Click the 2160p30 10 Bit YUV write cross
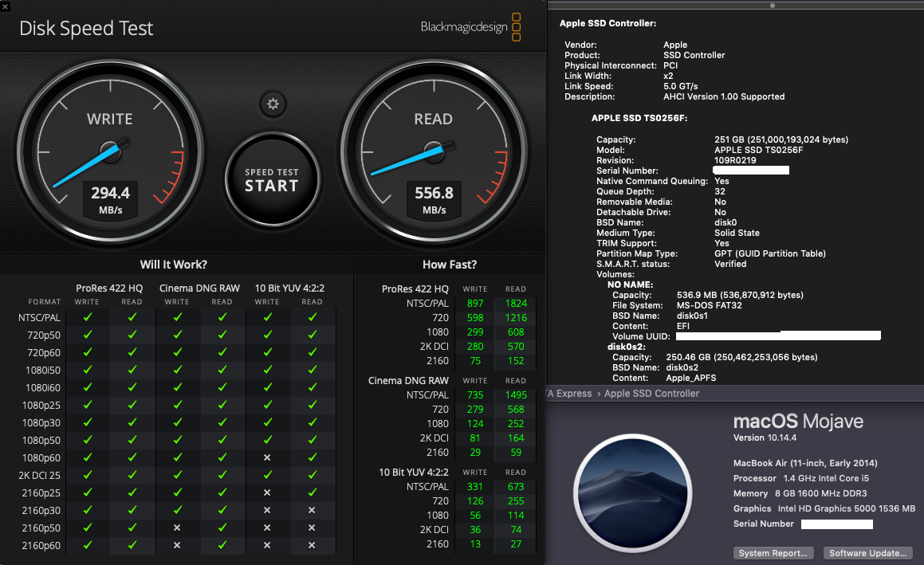 tap(267, 510)
